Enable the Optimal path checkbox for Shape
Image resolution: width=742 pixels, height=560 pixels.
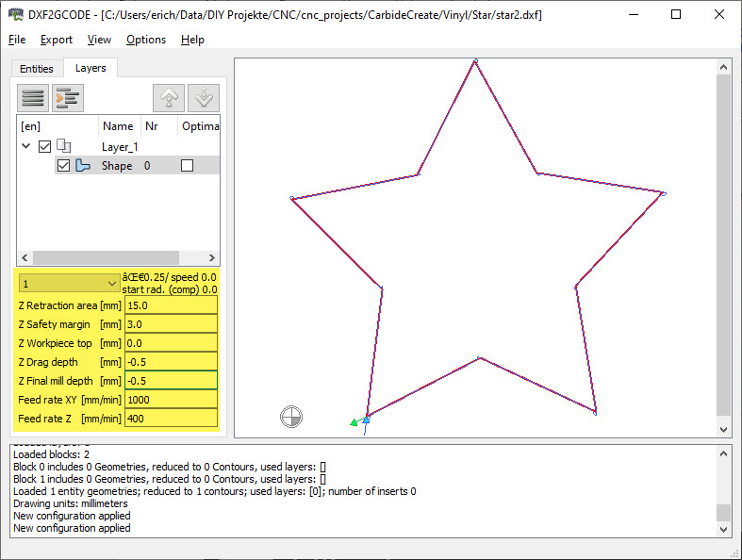(187, 166)
